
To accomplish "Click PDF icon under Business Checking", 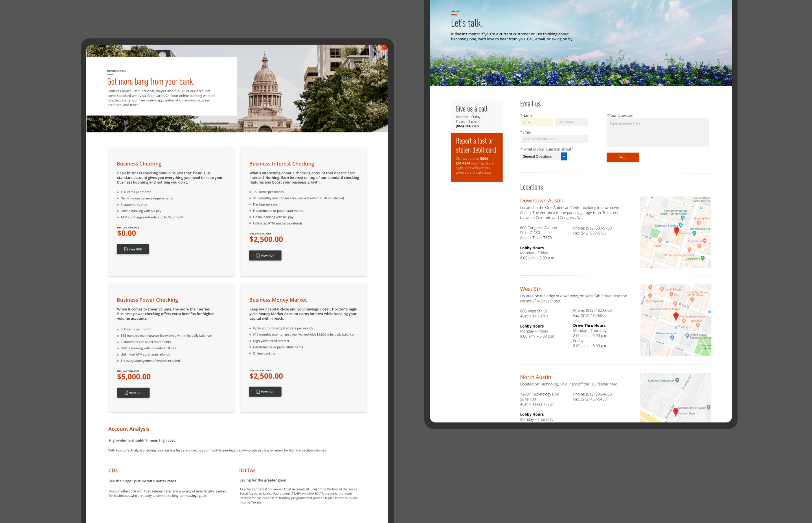I will pos(126,249).
